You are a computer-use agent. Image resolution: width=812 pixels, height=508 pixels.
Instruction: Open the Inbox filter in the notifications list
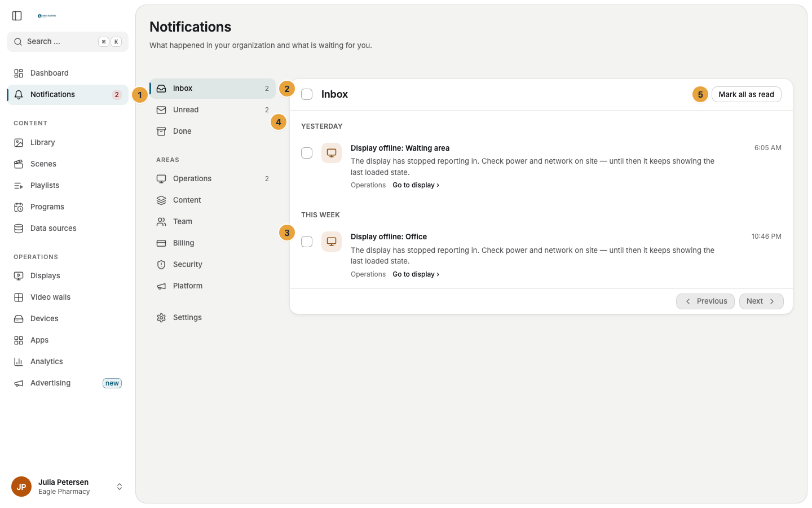coord(213,89)
